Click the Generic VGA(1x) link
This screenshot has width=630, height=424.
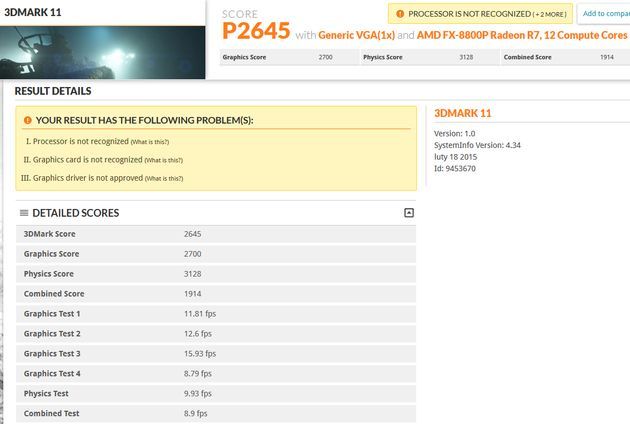(x=356, y=35)
